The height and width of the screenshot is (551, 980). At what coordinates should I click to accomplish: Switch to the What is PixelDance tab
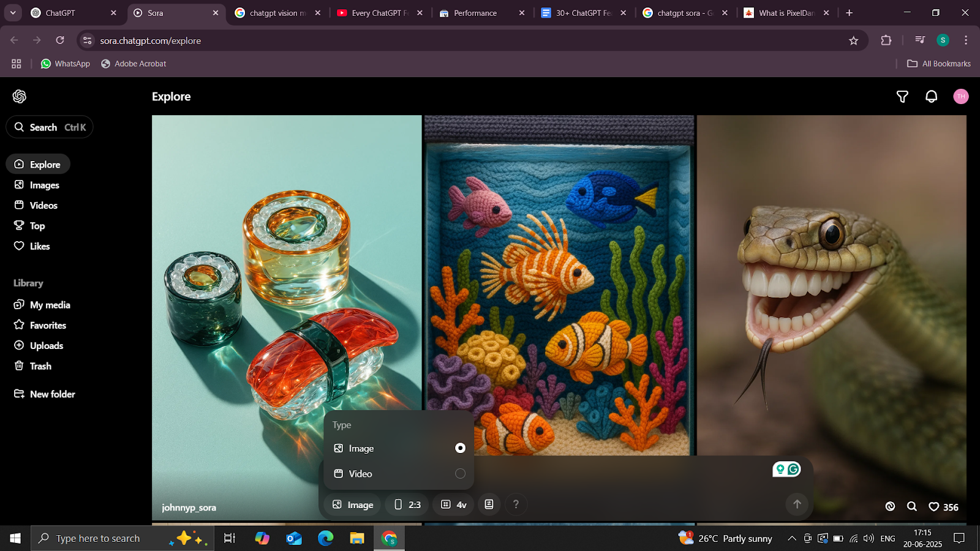click(788, 13)
